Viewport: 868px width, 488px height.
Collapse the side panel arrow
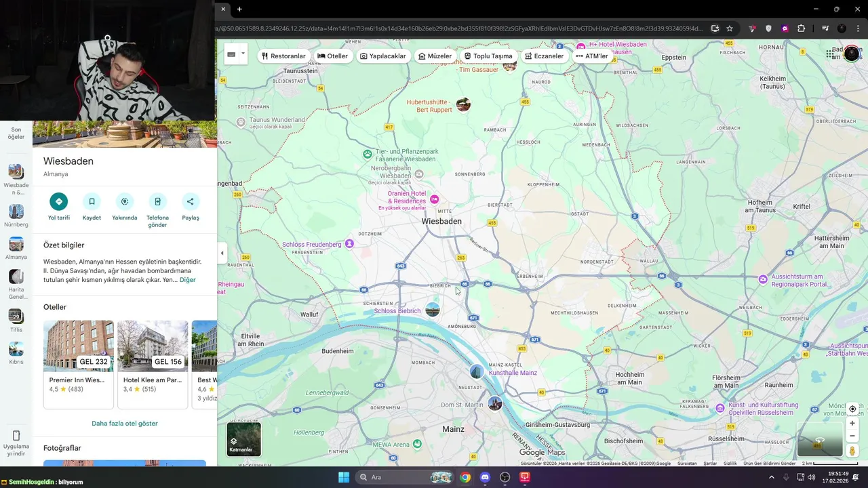point(222,253)
